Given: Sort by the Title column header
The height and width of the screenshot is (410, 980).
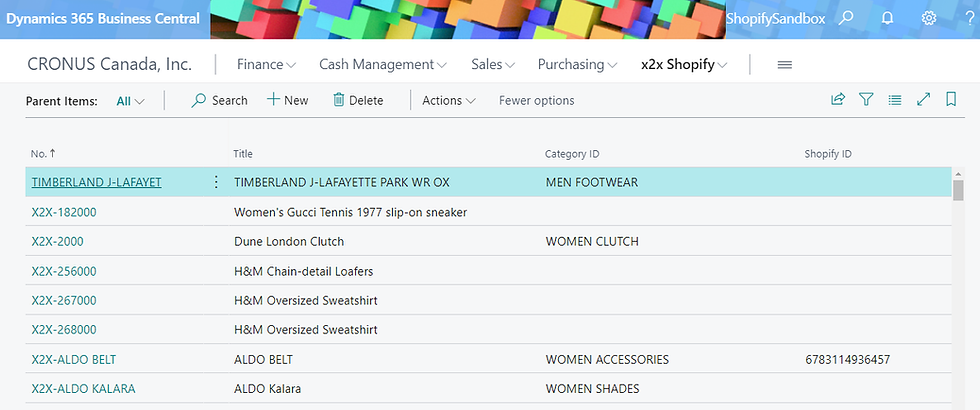Looking at the screenshot, I should click(243, 154).
